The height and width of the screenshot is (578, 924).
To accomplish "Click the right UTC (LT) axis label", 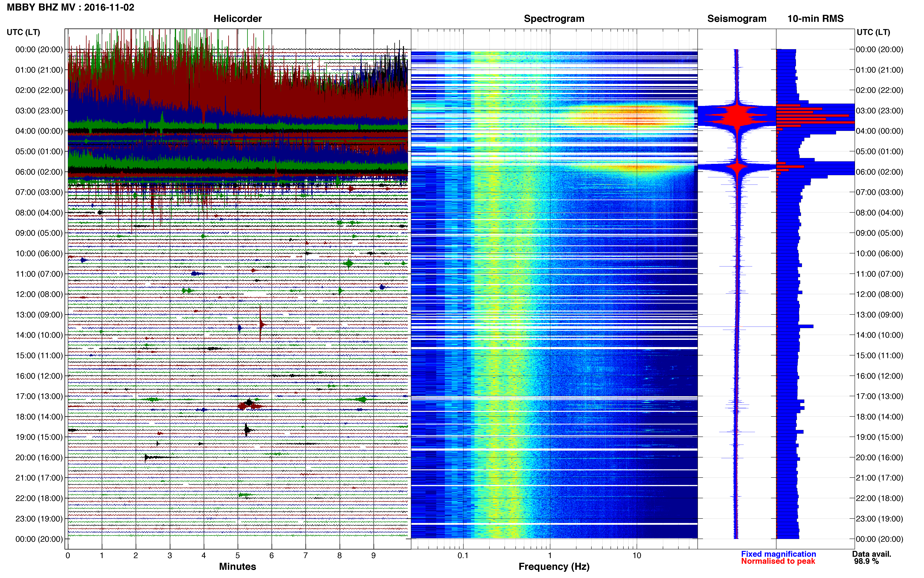I will 873,32.
